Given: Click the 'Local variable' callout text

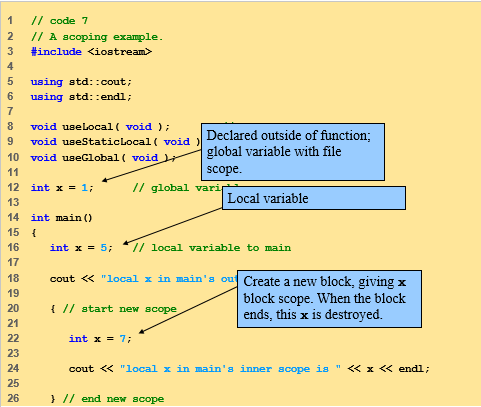Looking at the screenshot, I should [x=268, y=198].
